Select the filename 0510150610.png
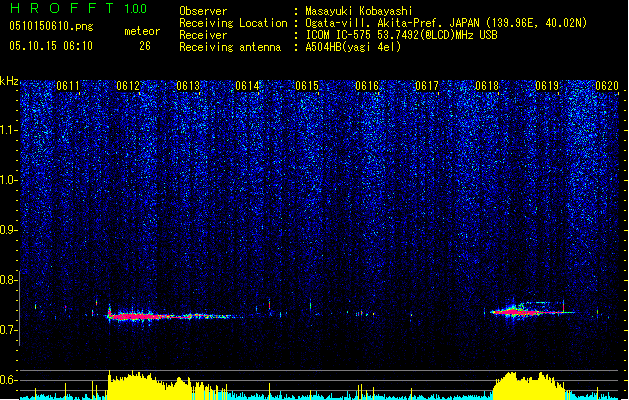 point(51,26)
